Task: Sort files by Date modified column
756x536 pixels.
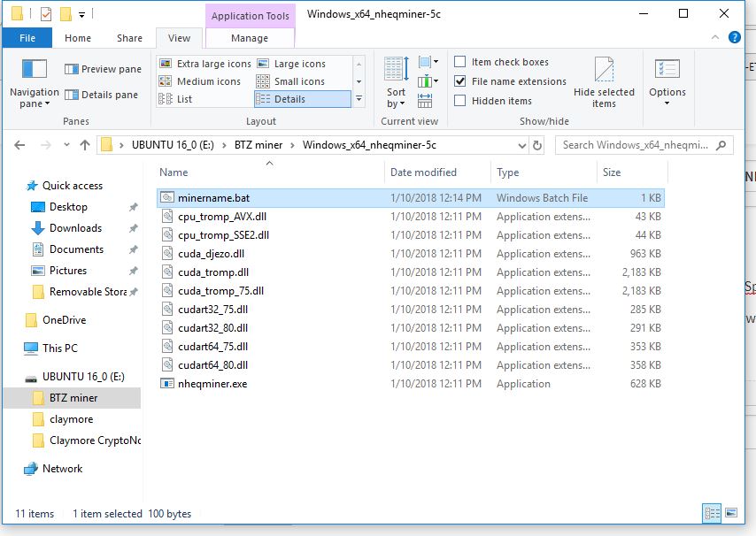Action: coord(438,172)
